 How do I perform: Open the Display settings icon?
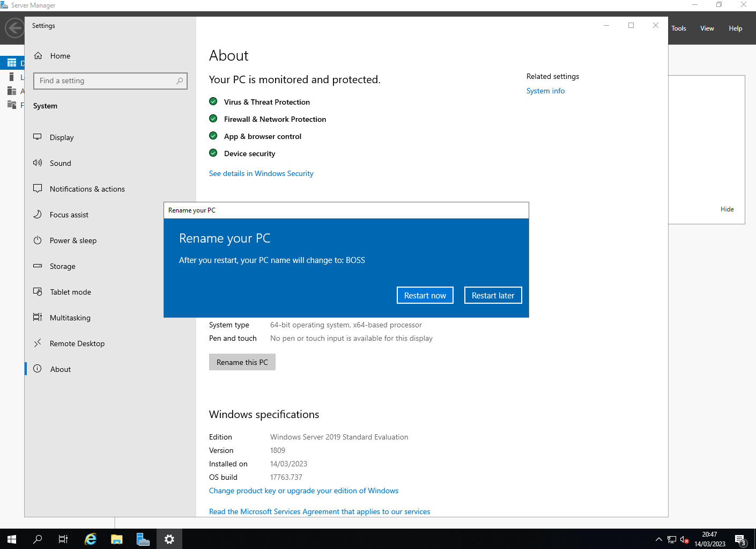coord(38,137)
